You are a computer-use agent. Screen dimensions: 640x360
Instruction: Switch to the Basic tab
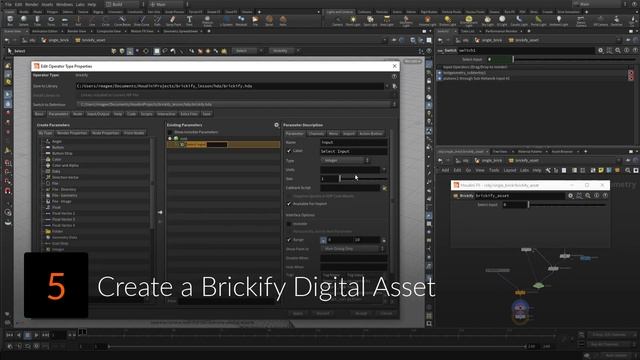(39, 114)
